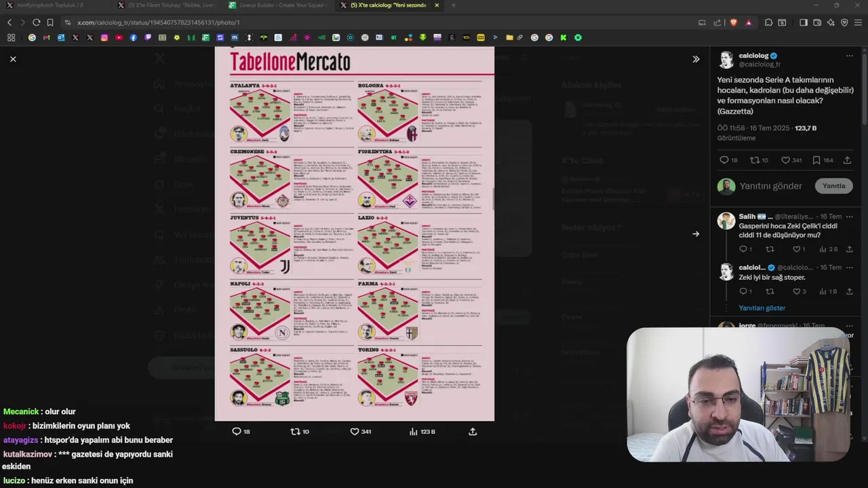Go to next photo with right arrow

click(x=696, y=234)
